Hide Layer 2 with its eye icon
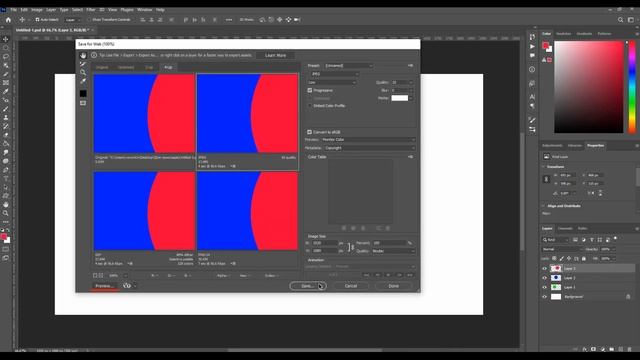Viewport: 640px width, 360px height. click(544, 278)
